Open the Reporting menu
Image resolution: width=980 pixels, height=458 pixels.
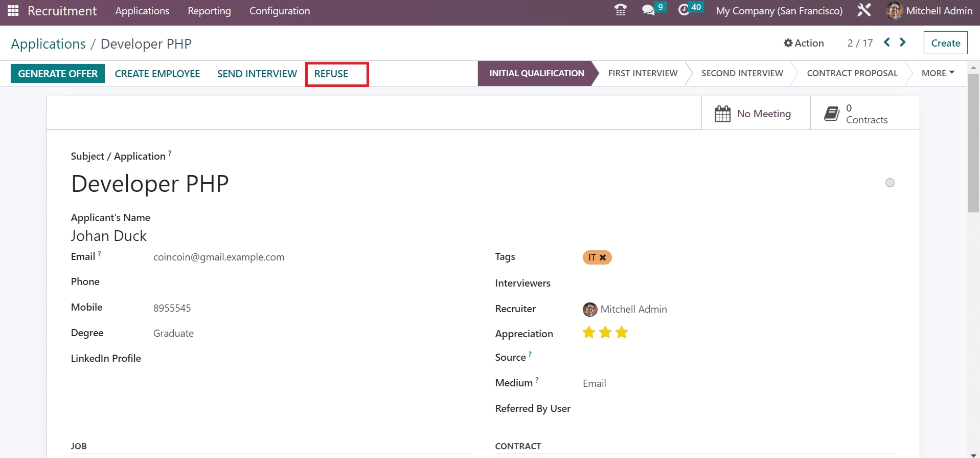[x=209, y=11]
